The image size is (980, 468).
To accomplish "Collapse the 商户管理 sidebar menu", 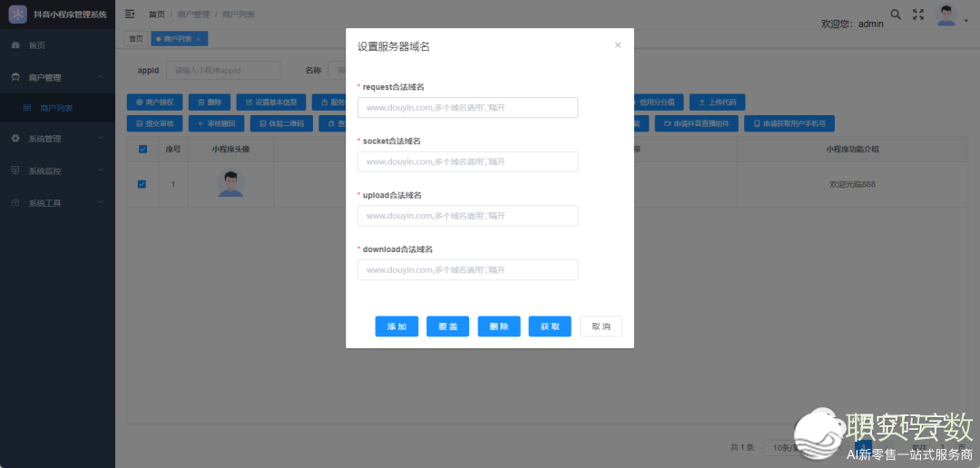I will 57,77.
